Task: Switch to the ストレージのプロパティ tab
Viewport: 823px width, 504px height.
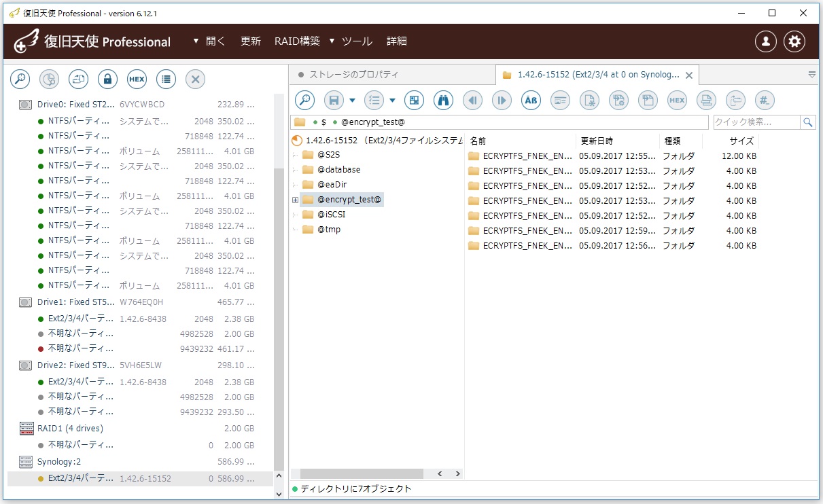Action: click(392, 75)
